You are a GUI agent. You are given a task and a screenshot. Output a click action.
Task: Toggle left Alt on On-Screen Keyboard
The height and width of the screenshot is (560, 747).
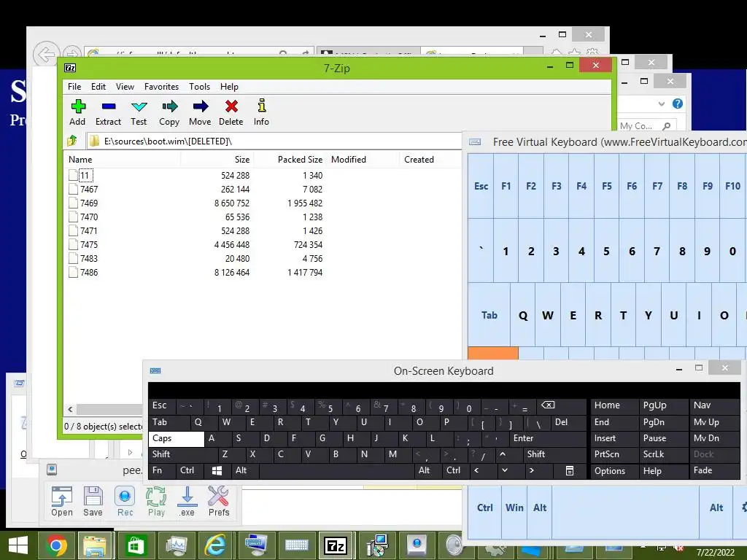point(244,470)
